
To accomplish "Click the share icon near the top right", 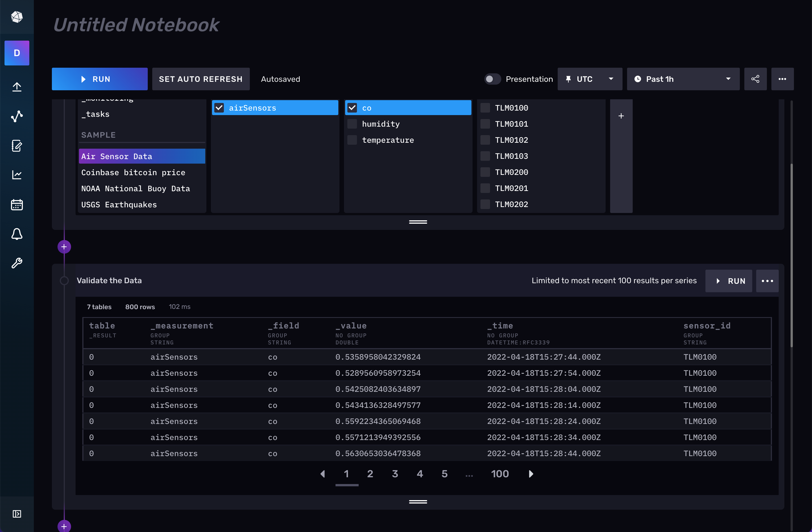I will [x=755, y=79].
